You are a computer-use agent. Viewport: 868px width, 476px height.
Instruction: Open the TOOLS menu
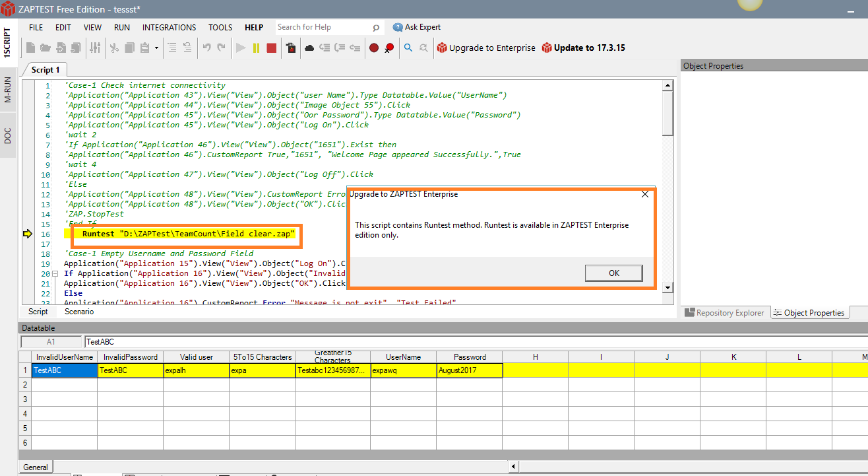click(220, 27)
